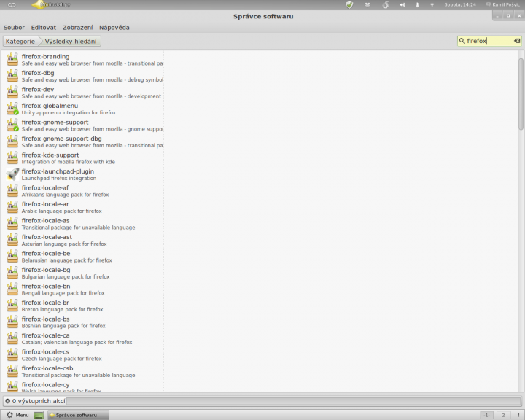This screenshot has height=420, width=525.
Task: Select the firefox-kde-support package name
Action: [x=50, y=155]
